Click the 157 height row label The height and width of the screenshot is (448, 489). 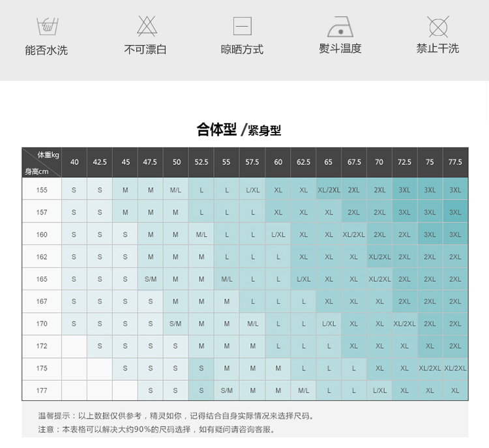pos(42,212)
